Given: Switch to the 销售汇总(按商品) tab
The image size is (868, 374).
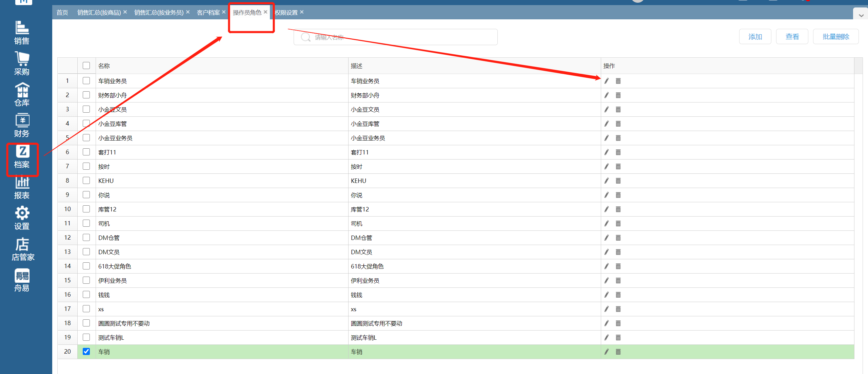Looking at the screenshot, I should (x=99, y=13).
